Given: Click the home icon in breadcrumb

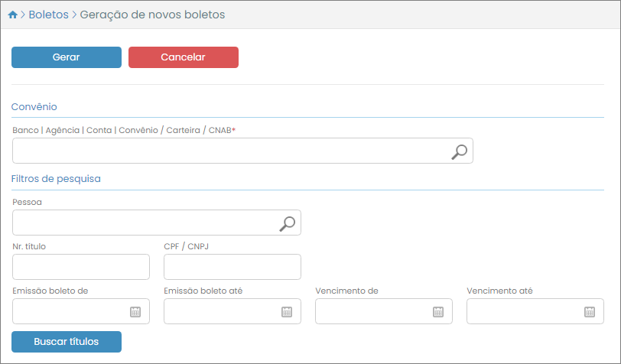Looking at the screenshot, I should coord(12,15).
